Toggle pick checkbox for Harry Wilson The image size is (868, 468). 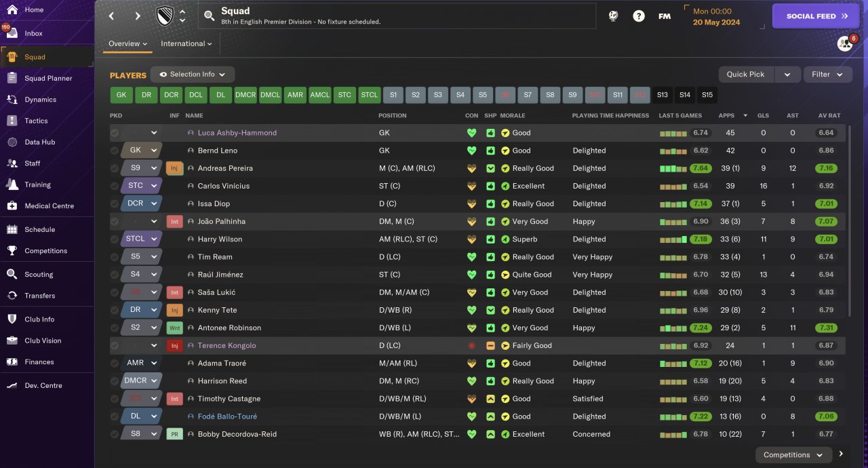point(115,239)
